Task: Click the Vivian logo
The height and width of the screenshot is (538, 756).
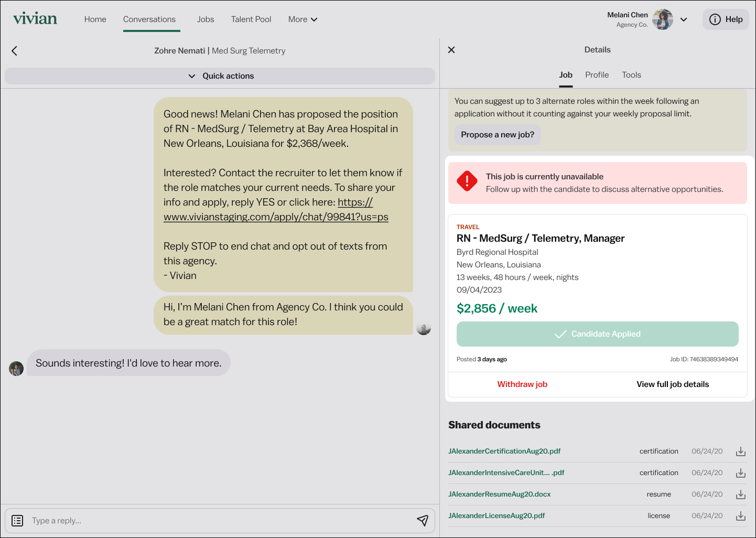Action: [x=35, y=19]
